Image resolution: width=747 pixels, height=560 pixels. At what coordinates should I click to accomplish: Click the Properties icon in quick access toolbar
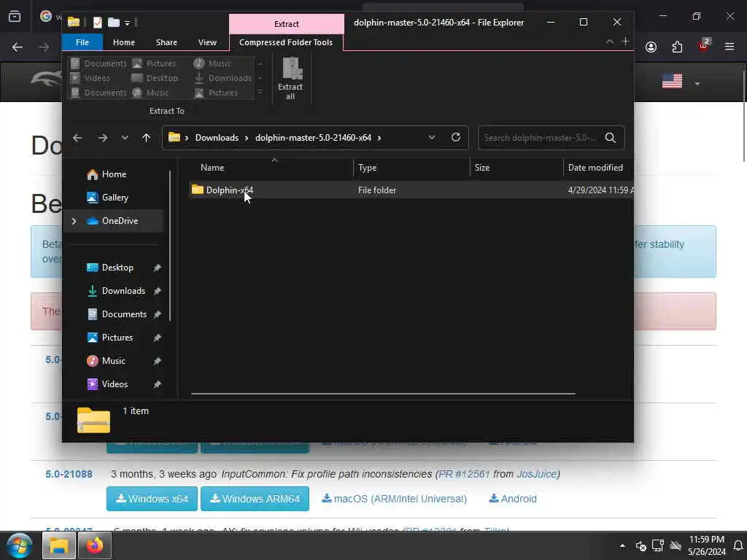tap(97, 23)
